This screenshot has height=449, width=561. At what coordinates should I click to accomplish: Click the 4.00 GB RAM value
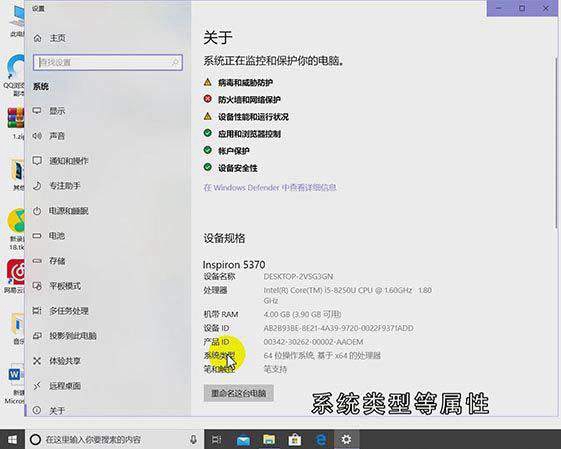tap(302, 314)
